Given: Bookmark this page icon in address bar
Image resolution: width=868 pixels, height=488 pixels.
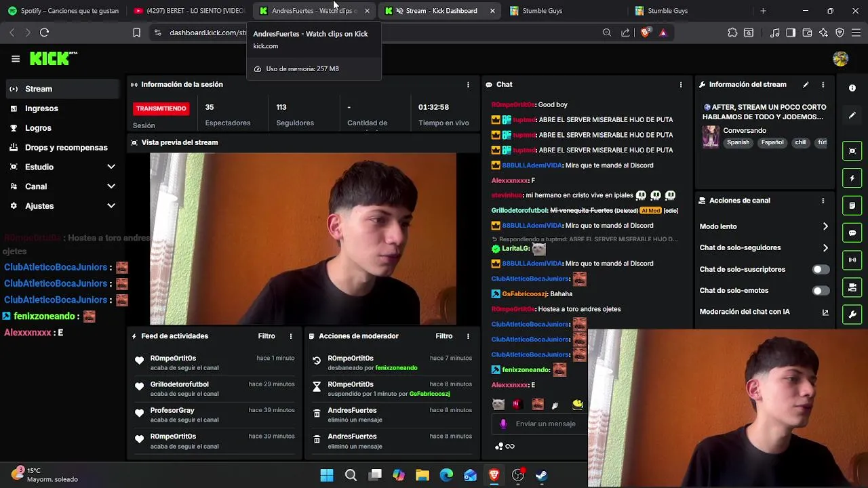Looking at the screenshot, I should (x=136, y=33).
